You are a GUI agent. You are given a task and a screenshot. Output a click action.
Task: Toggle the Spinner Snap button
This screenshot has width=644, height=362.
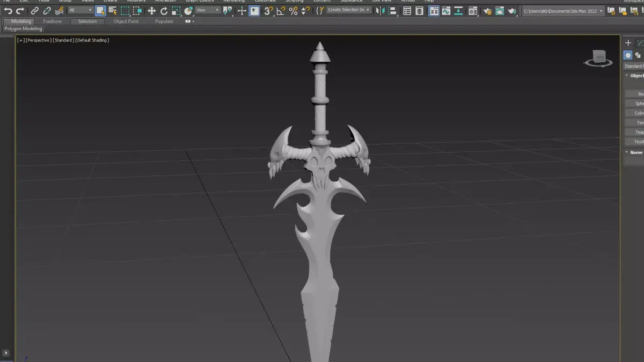(305, 11)
